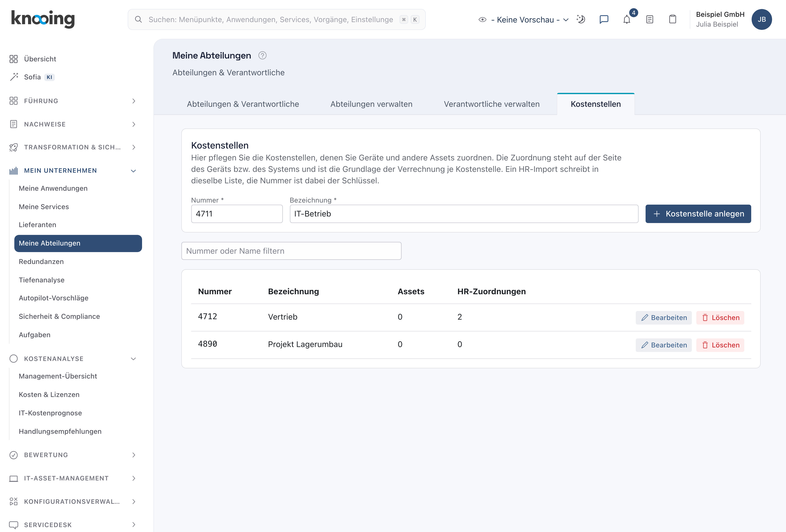
Task: Click the help question mark icon
Action: pos(262,55)
